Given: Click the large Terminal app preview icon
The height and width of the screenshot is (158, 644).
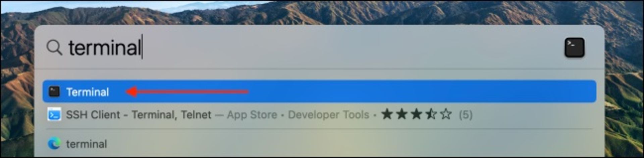Looking at the screenshot, I should (575, 47).
